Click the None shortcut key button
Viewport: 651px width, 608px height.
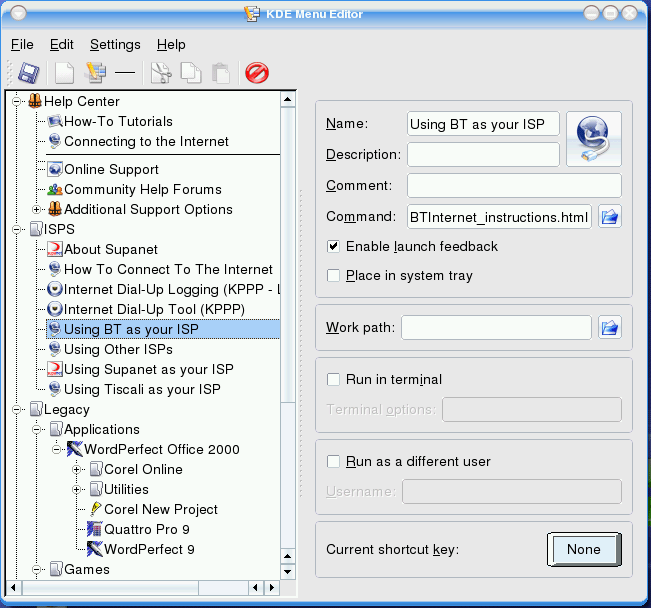[x=584, y=549]
